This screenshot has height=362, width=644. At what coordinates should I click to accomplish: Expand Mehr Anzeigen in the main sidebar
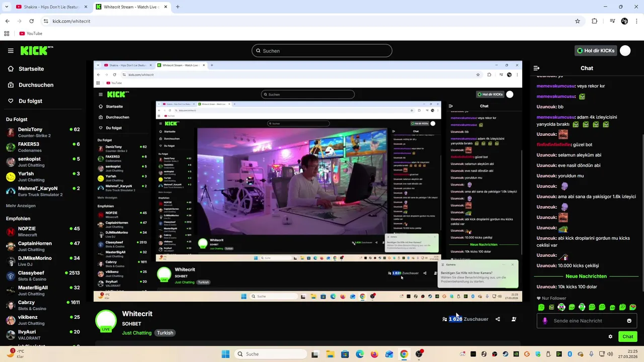[21, 206]
